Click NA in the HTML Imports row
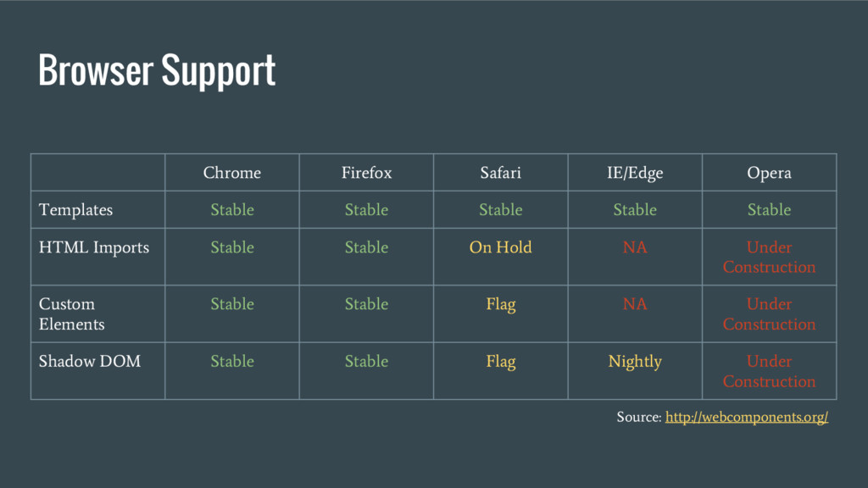 pyautogui.click(x=635, y=247)
